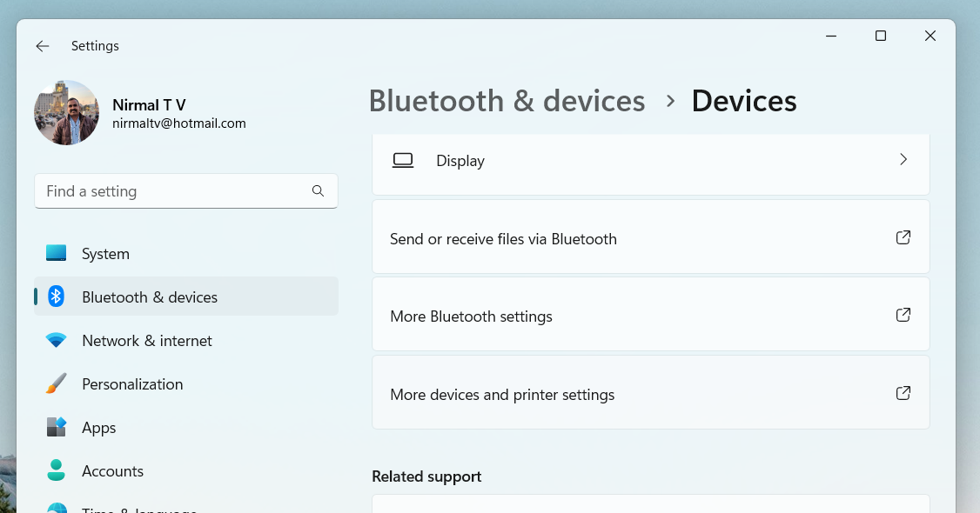
Task: Click the Related support heading
Action: click(426, 476)
